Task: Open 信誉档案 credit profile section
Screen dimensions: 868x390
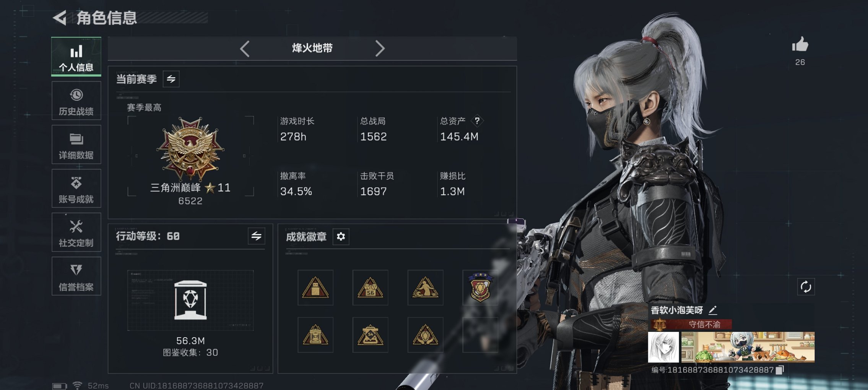Action: 76,276
